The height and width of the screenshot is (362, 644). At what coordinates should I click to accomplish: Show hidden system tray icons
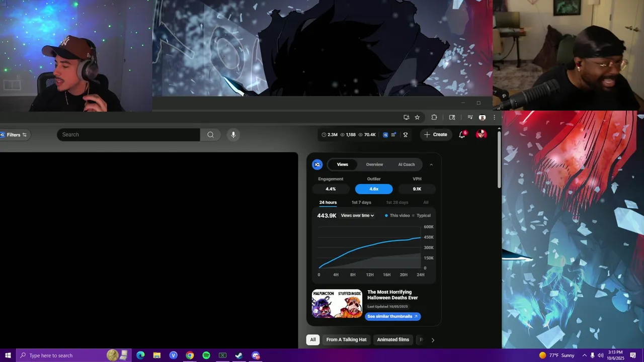584,355
